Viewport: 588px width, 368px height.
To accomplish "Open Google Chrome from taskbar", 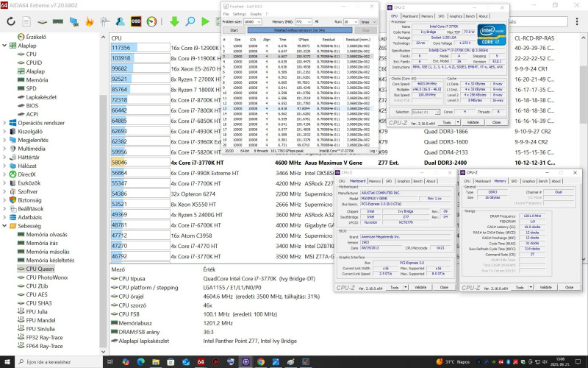I will [x=261, y=362].
